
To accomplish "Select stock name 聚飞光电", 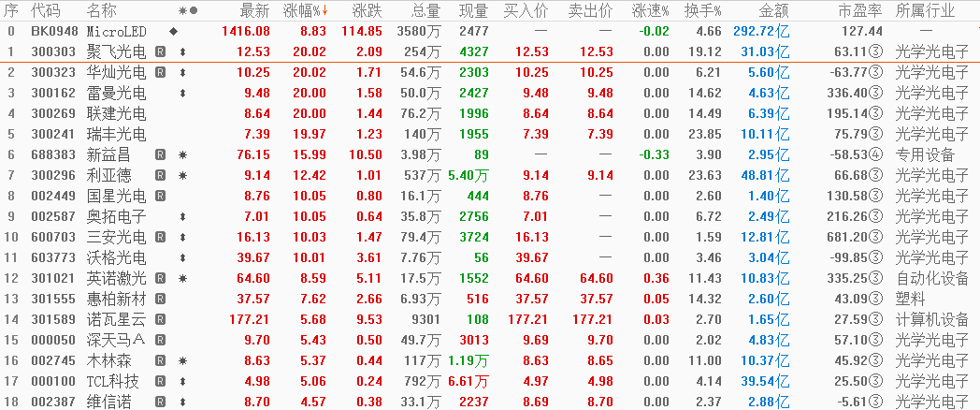I will click(117, 52).
